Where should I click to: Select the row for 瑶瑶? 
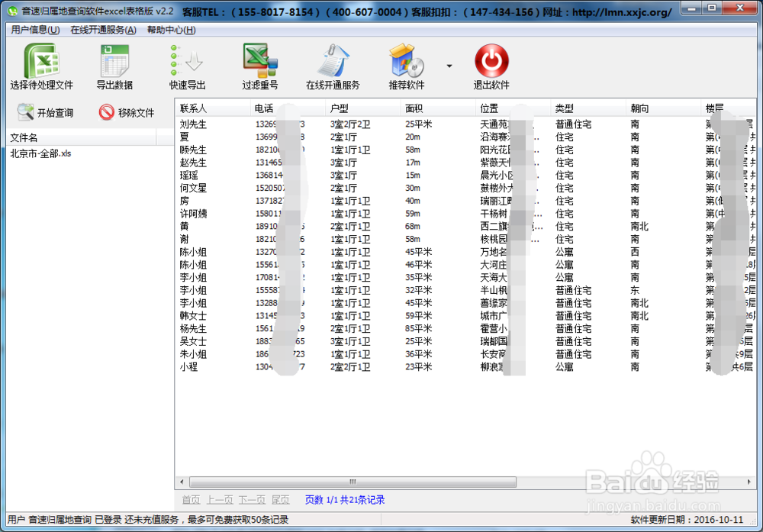click(465, 176)
